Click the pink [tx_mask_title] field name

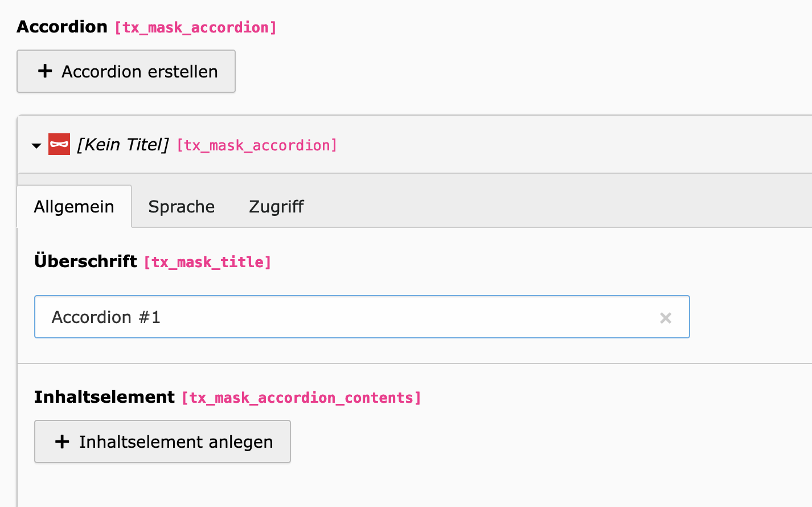click(x=207, y=262)
